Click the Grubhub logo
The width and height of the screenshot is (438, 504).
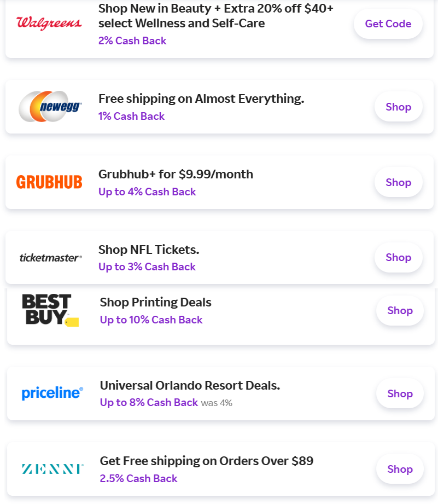click(49, 182)
